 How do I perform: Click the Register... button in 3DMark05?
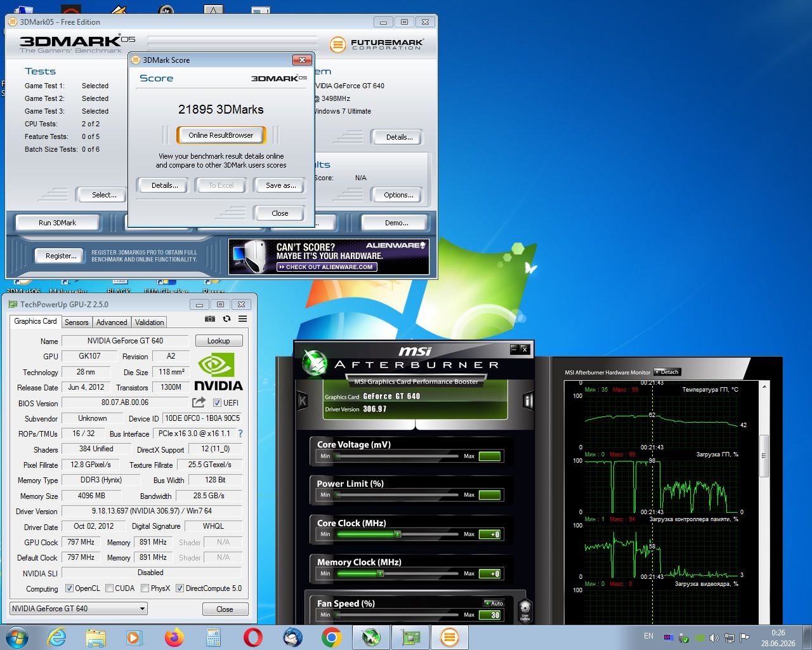pos(61,256)
